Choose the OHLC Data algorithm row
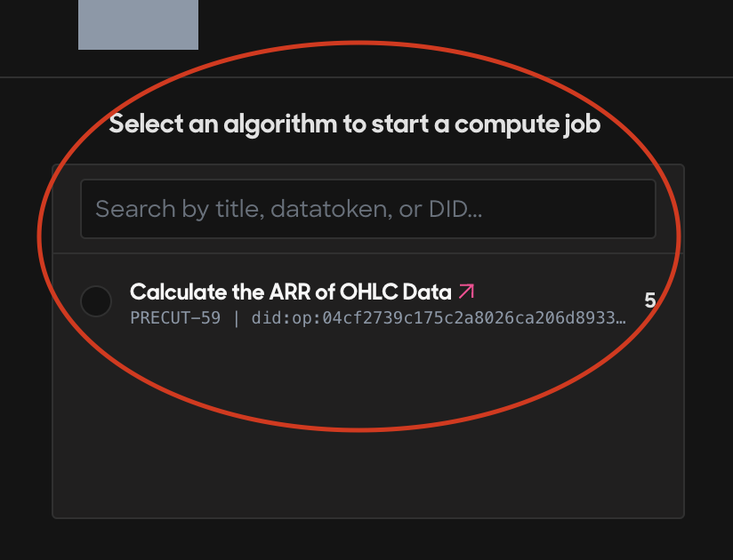Viewport: 733px width, 560px height. click(x=368, y=302)
